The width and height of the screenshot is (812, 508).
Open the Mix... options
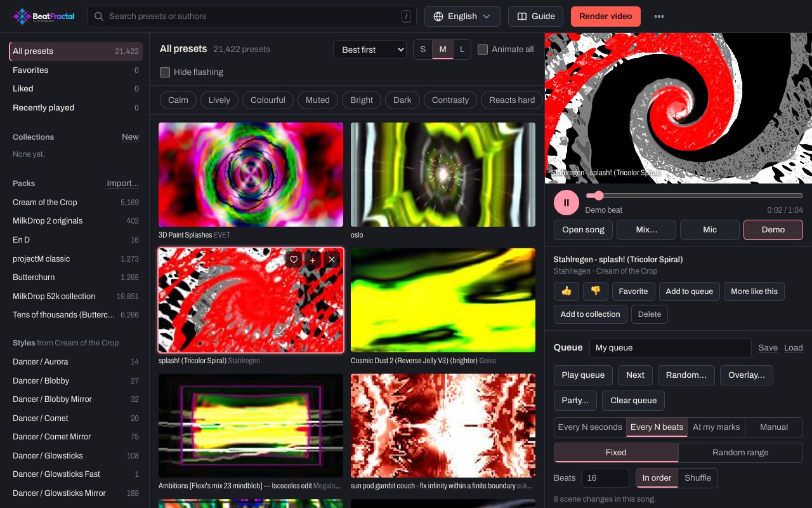point(646,230)
